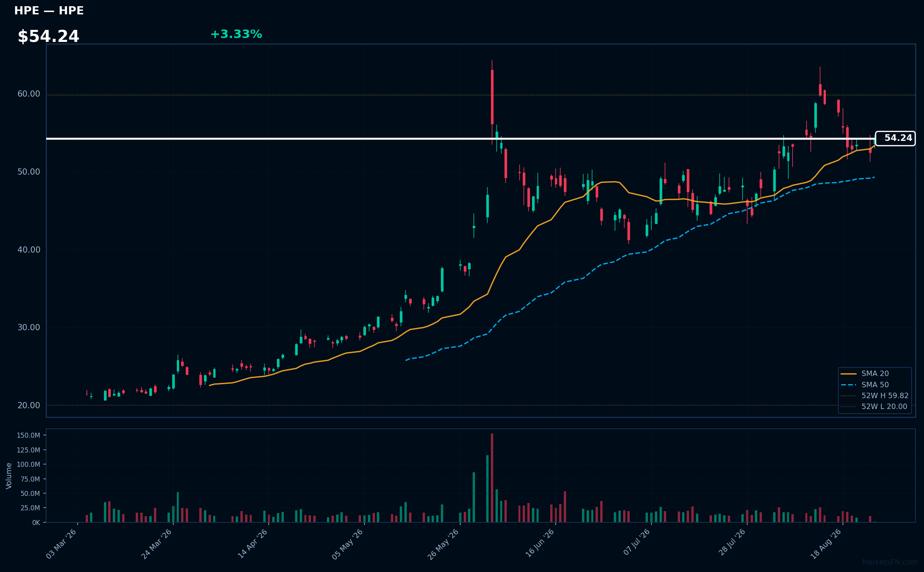Click the +3.33% change value
924x572 pixels.
coord(236,34)
